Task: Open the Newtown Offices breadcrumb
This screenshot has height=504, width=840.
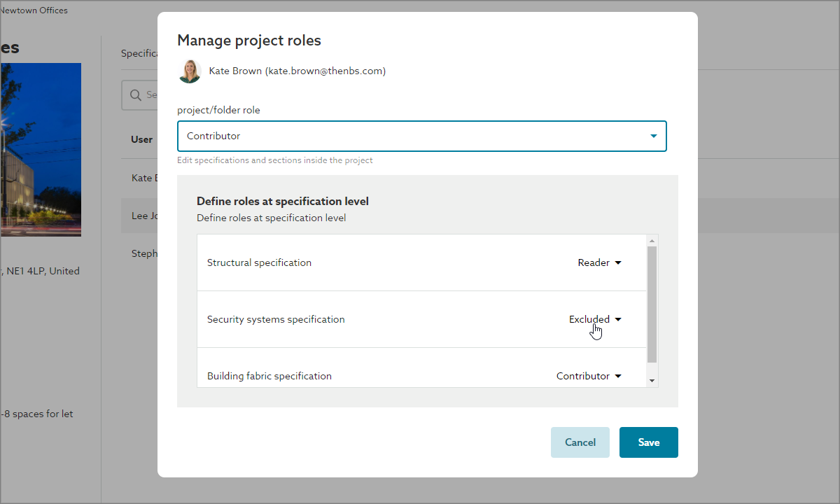Action: point(34,10)
